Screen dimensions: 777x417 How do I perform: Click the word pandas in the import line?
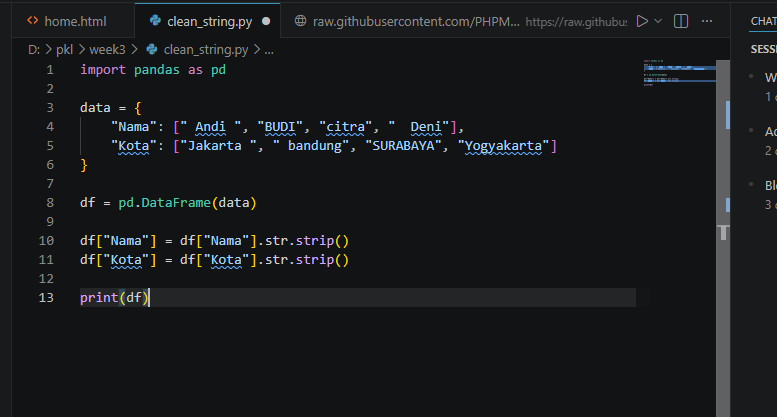[x=157, y=70]
